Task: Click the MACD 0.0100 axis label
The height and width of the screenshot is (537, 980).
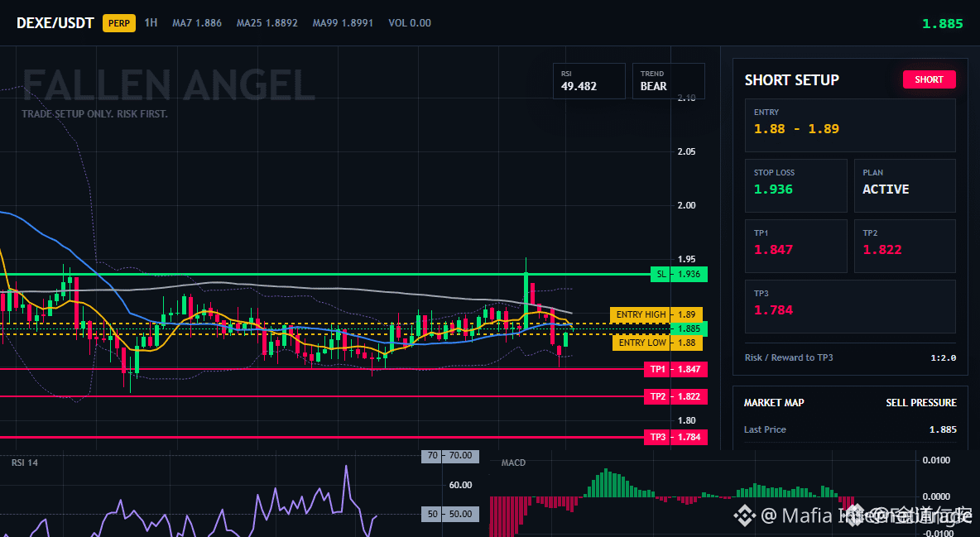Action: coord(936,460)
